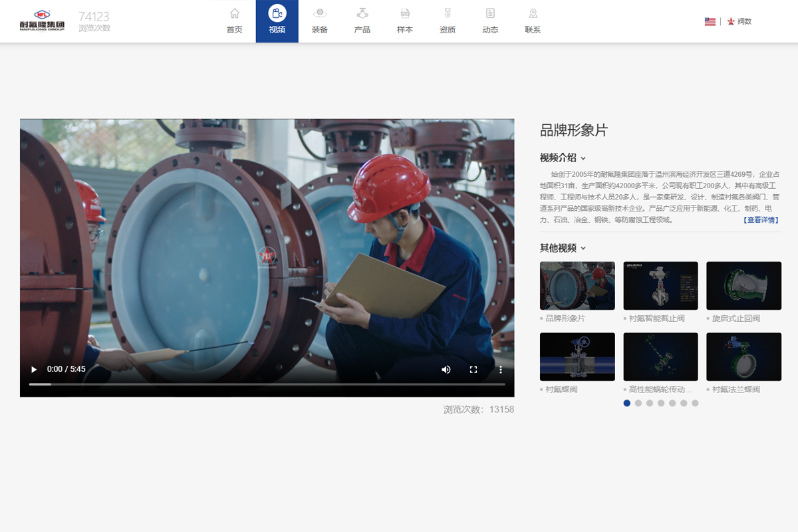Viewport: 798px width, 532px height.
Task: Click the 查看详情 link
Action: pos(761,220)
